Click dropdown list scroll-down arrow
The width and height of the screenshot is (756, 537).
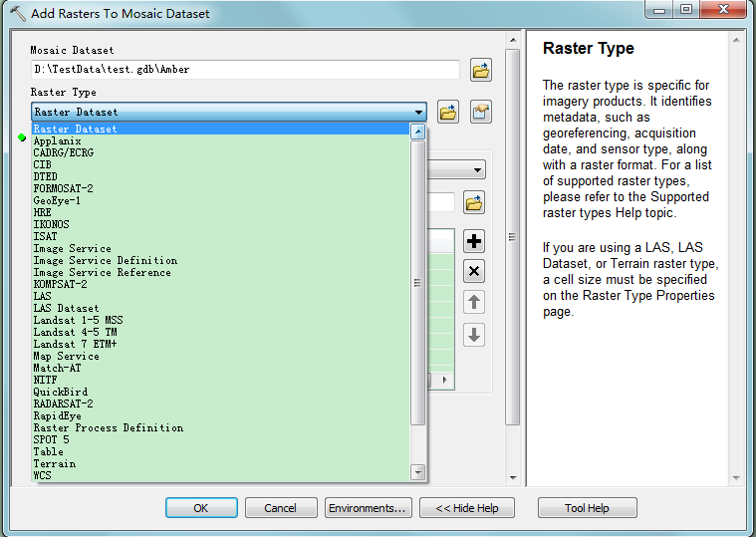pyautogui.click(x=418, y=472)
